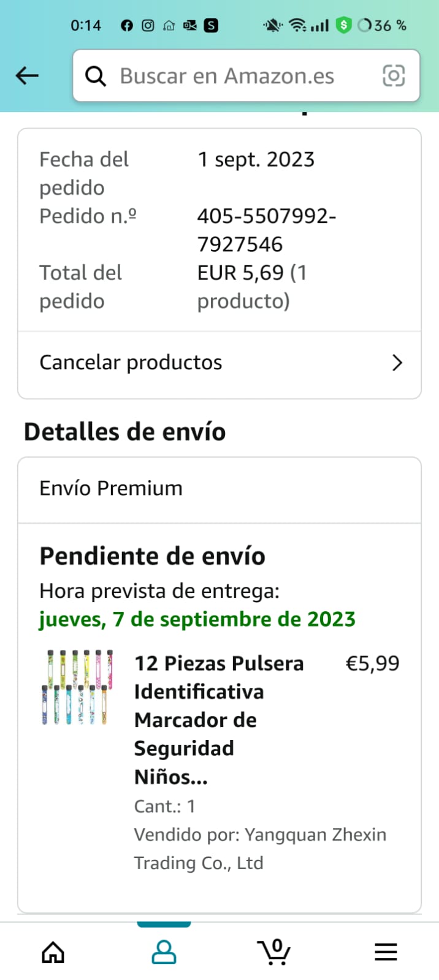This screenshot has height=980, width=439.
Task: Go to the Home tab icon
Action: tap(53, 952)
